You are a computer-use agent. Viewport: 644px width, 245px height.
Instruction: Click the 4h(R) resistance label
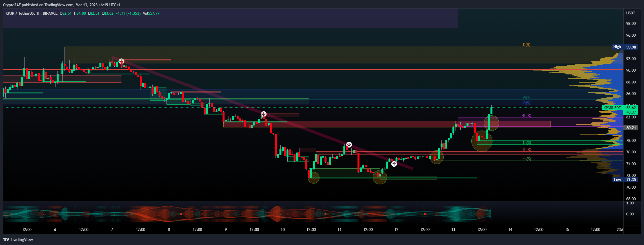(527, 115)
